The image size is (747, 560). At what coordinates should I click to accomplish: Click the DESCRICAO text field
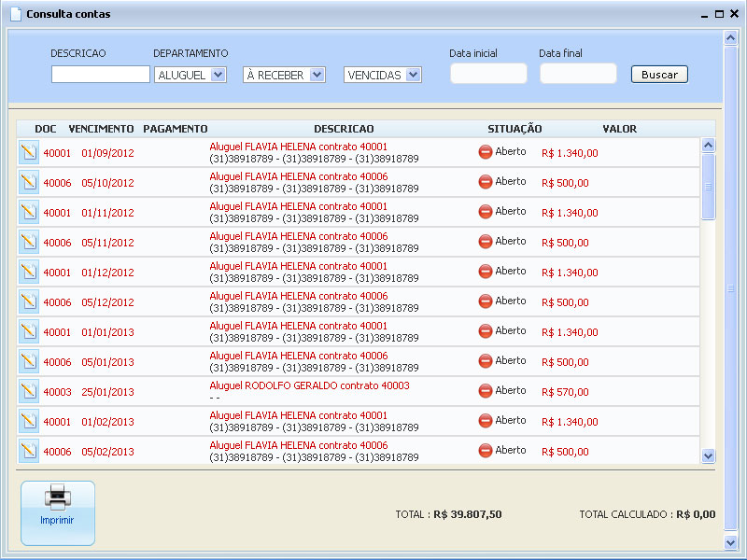pyautogui.click(x=100, y=75)
